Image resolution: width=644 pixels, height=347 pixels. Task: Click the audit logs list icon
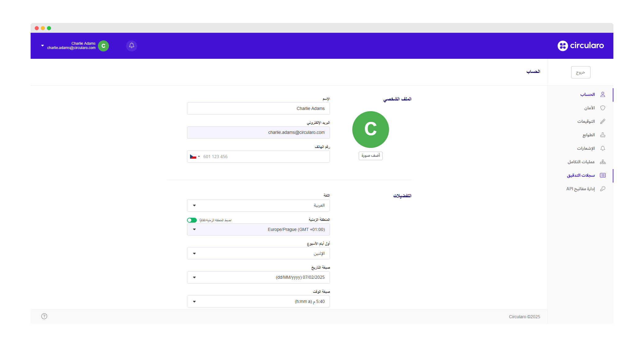603,175
